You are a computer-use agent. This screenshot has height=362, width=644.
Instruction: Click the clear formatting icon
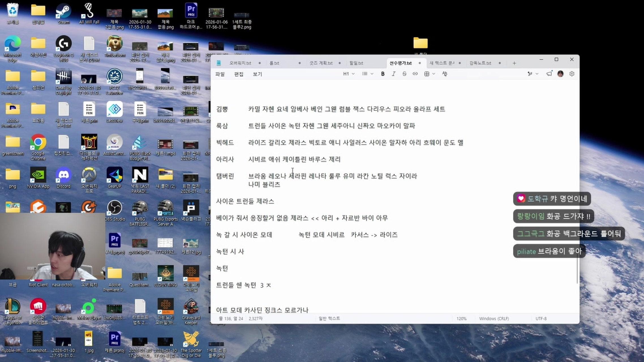pos(445,74)
